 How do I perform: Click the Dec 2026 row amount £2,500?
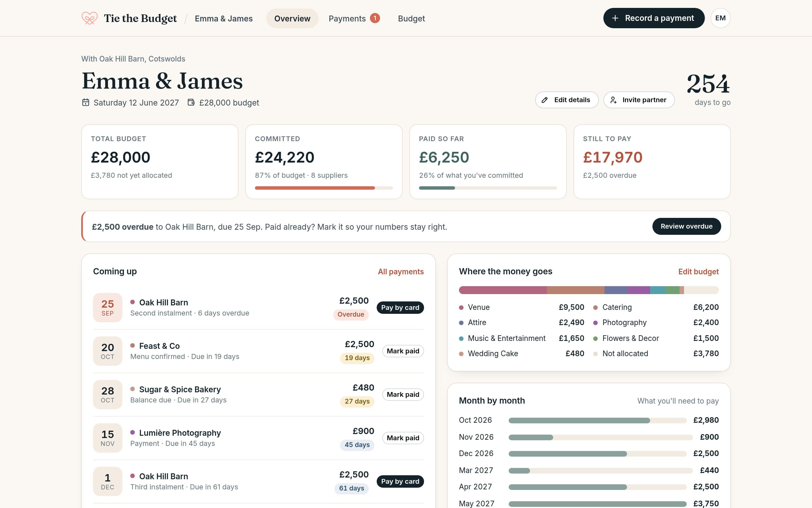706,454
